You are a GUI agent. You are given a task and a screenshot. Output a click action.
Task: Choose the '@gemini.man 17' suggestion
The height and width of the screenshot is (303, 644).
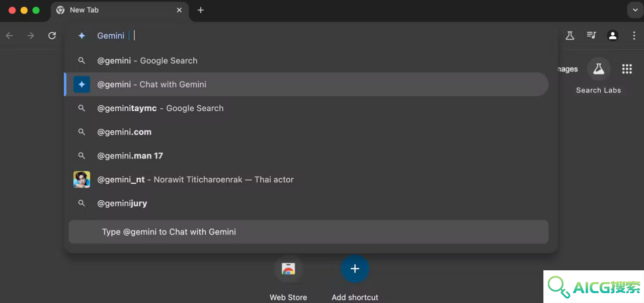coord(306,156)
